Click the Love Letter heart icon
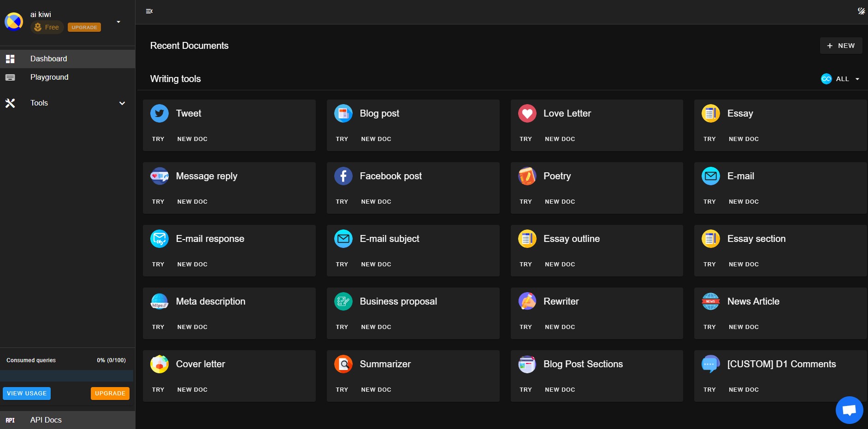868x429 pixels. click(x=527, y=113)
